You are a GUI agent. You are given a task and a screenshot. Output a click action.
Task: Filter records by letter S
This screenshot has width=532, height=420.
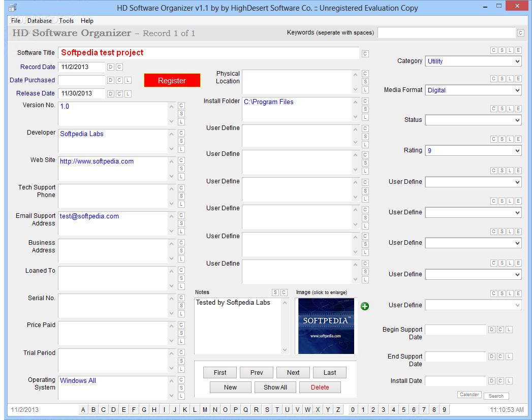coord(267,410)
